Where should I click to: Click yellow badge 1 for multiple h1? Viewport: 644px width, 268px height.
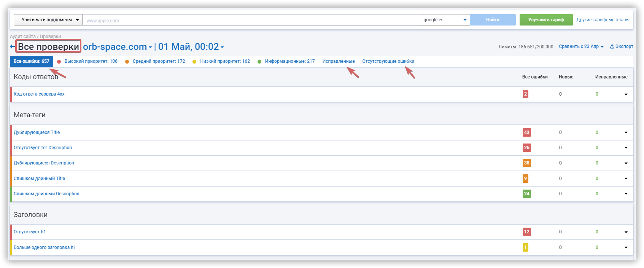click(525, 247)
